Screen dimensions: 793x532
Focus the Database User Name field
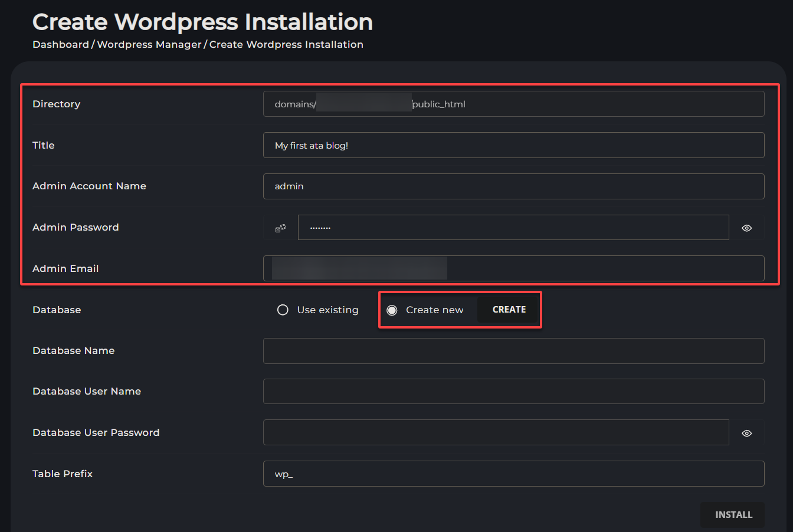pos(513,392)
